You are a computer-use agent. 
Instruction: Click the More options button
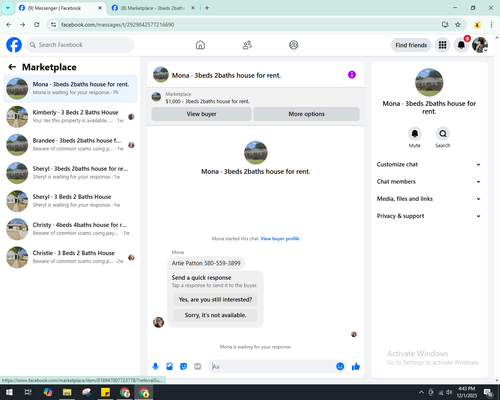(306, 114)
